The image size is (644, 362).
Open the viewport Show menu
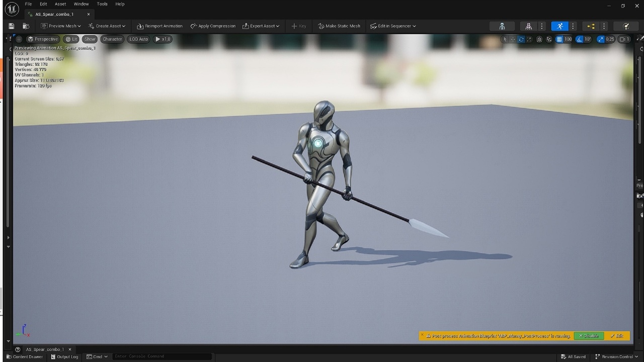tap(90, 39)
